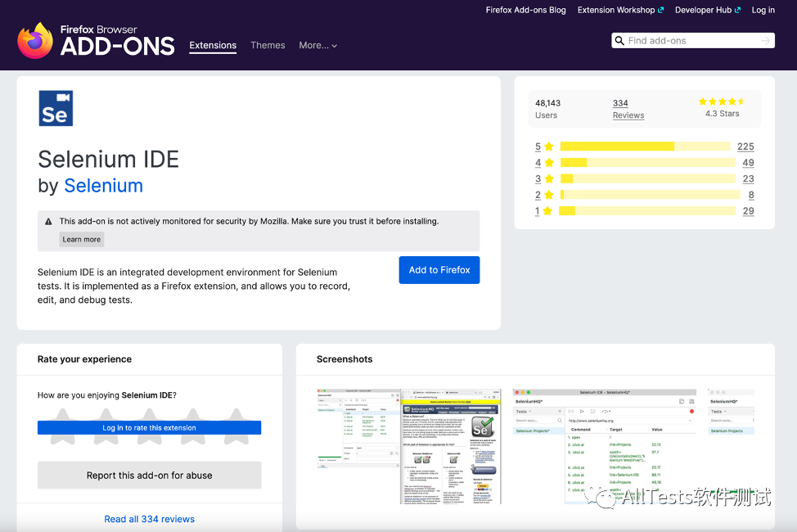Screen dimensions: 797x532
Task: Click Log in to rate this extension
Action: tap(150, 428)
